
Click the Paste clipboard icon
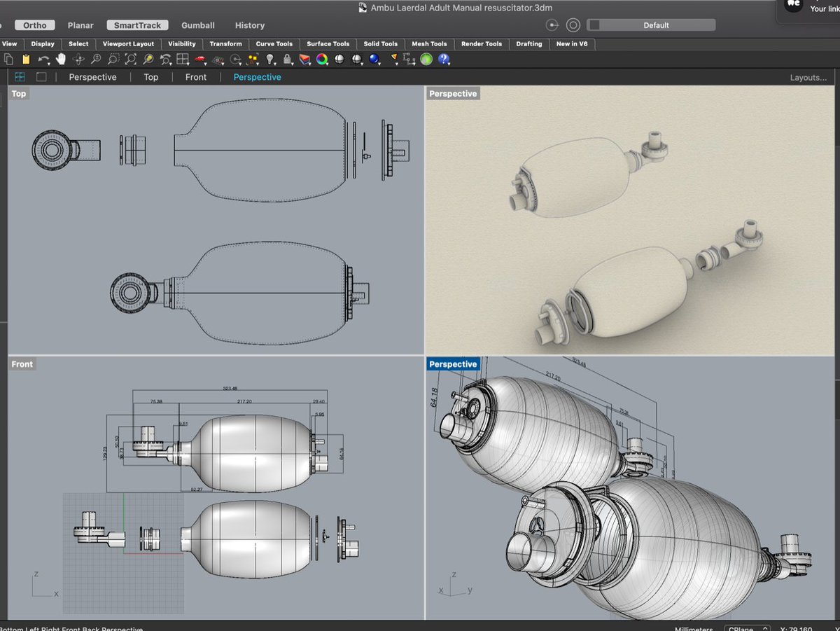point(26,60)
